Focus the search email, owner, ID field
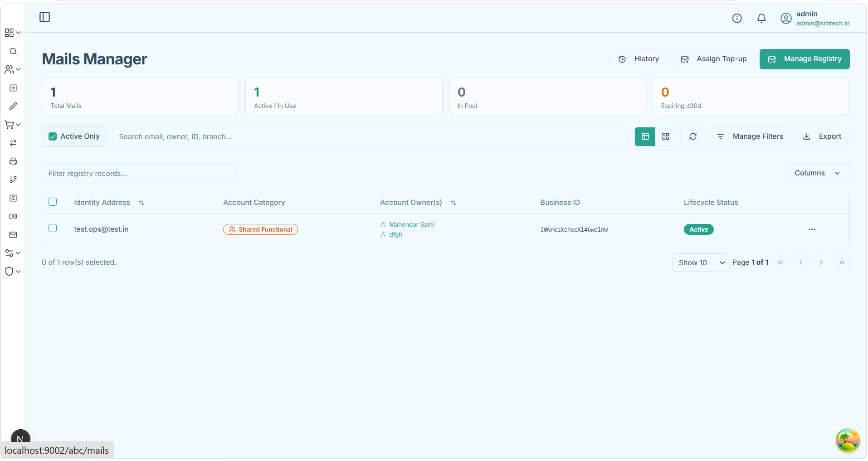 [371, 136]
